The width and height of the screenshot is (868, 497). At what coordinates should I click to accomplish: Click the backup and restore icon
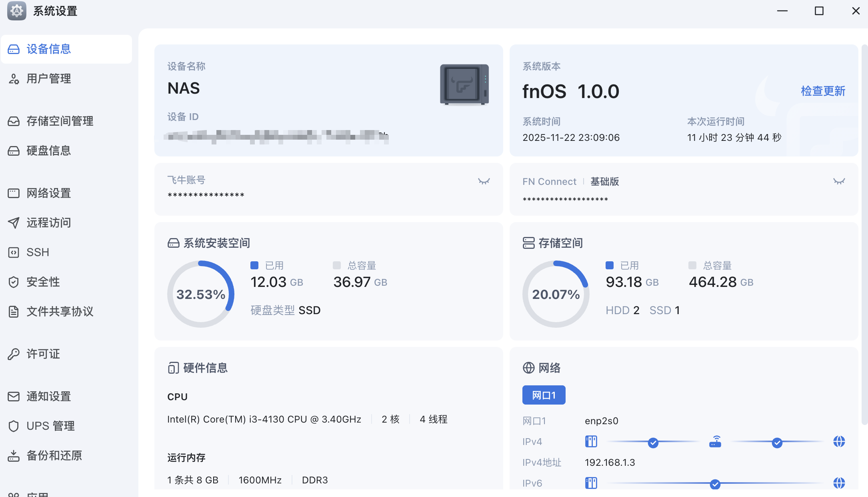[14, 456]
